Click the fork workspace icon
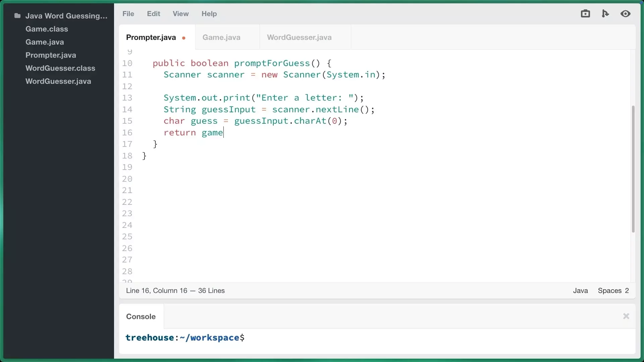The image size is (644, 362). (x=606, y=14)
